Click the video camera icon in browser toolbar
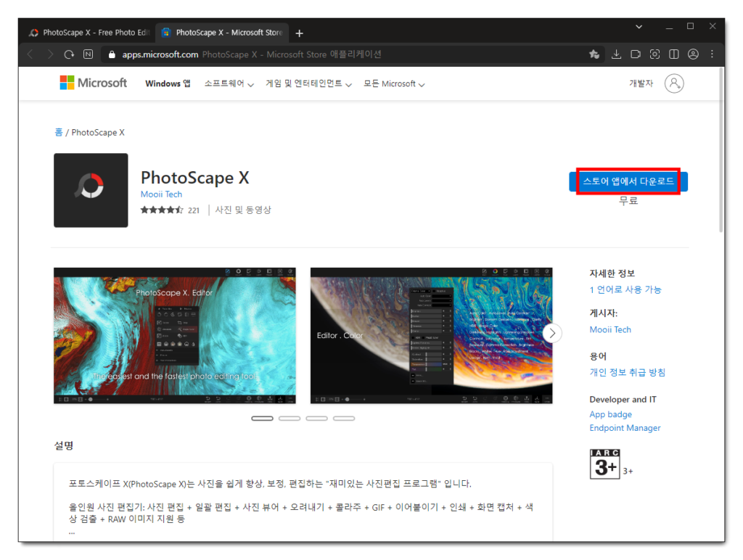 (636, 54)
